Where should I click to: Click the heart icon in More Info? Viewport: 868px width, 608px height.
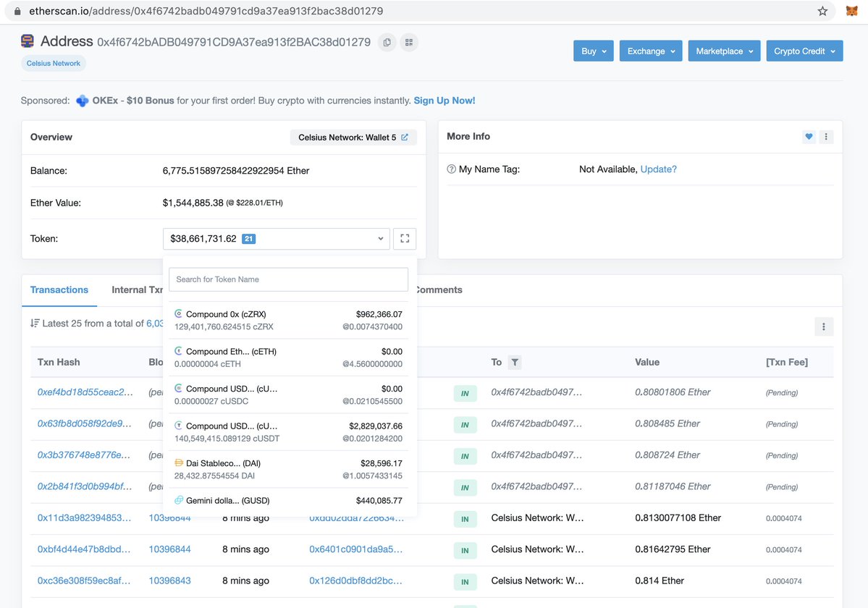click(809, 137)
